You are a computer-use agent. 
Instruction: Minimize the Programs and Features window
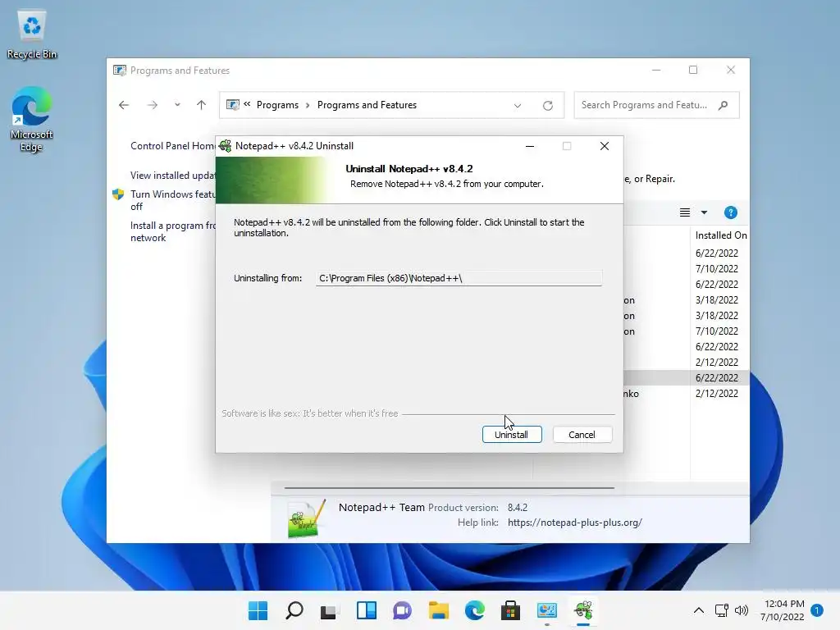tap(656, 71)
